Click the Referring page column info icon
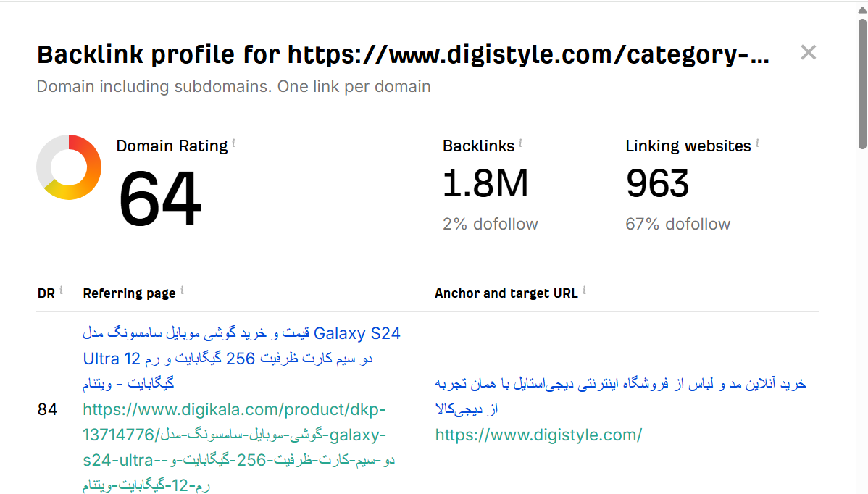The height and width of the screenshot is (494, 868). click(x=183, y=290)
